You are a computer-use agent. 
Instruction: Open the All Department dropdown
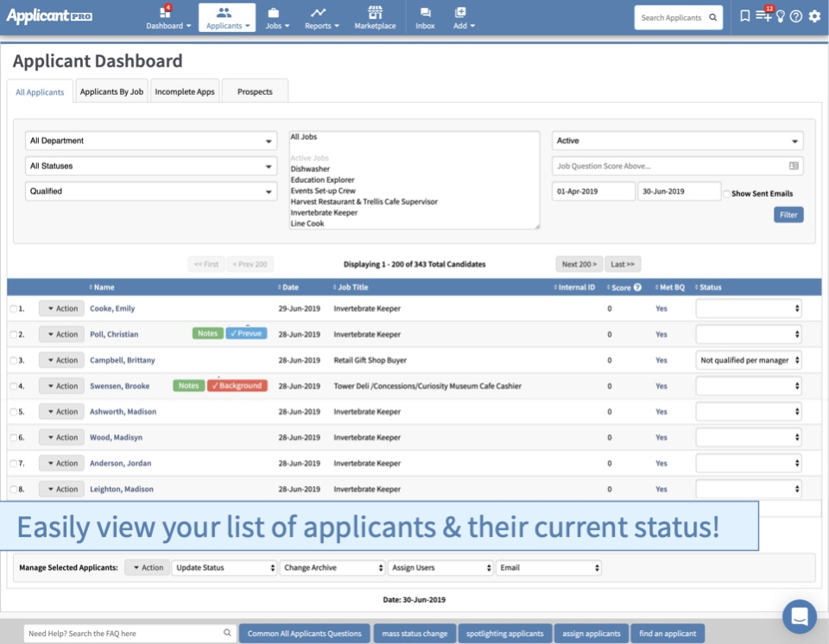pos(151,140)
